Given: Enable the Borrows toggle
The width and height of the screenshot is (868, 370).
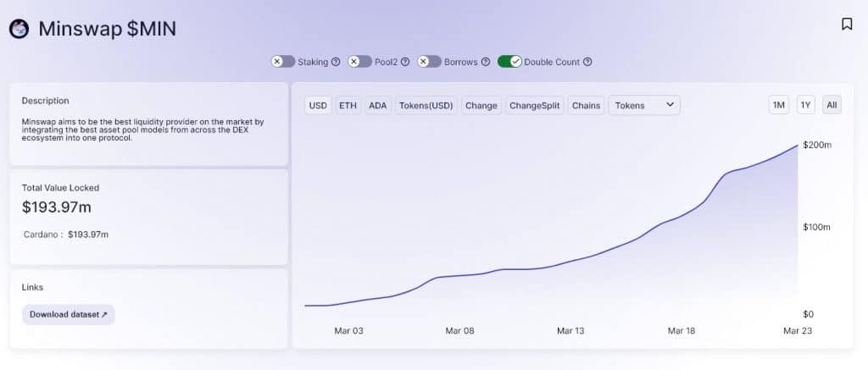Looking at the screenshot, I should point(430,62).
